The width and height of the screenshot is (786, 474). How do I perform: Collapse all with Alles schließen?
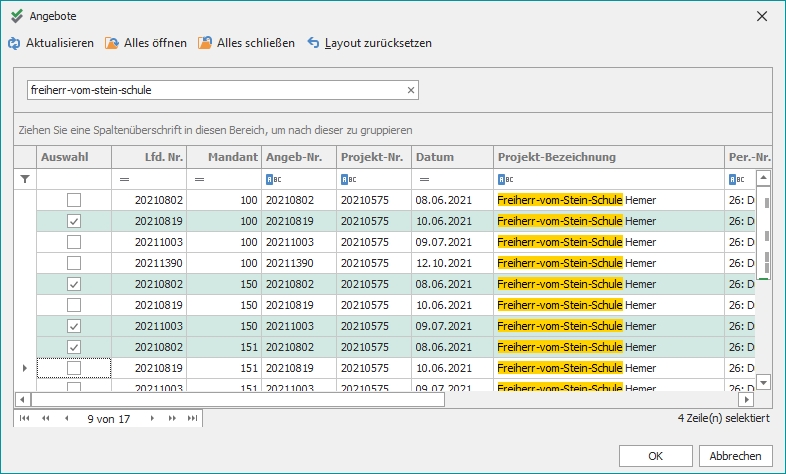point(246,43)
